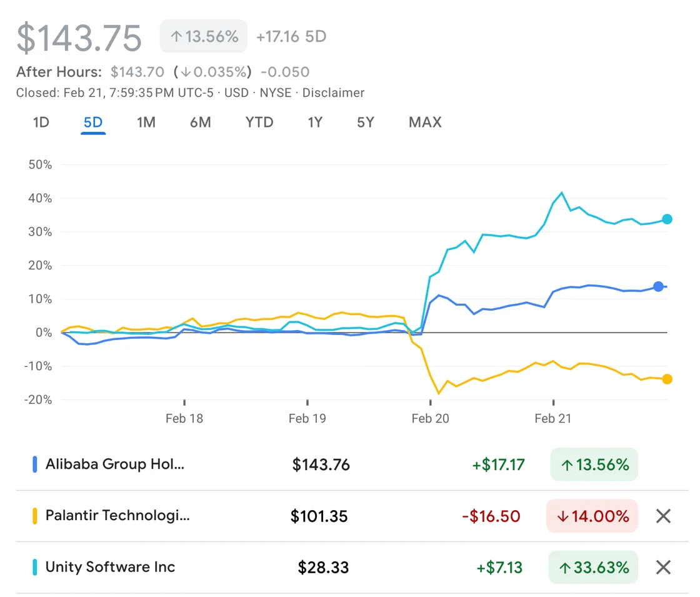Click Alibaba's green 13.56% badge

click(594, 464)
